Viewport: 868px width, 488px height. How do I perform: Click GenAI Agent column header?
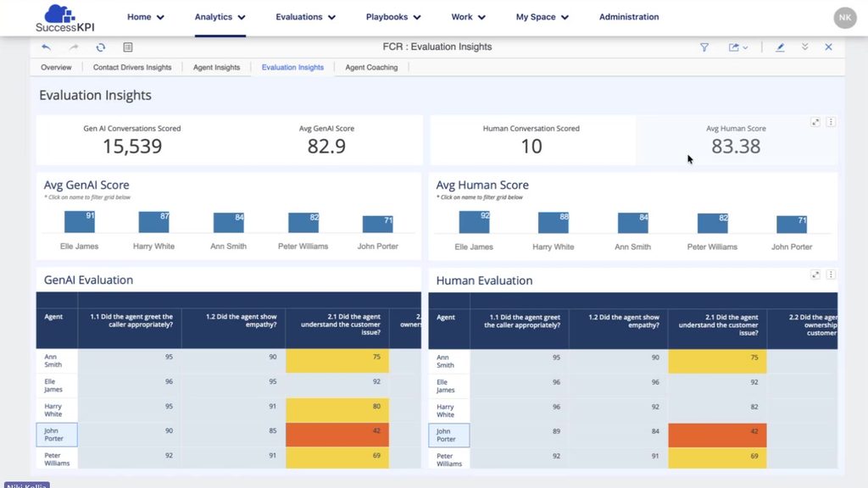click(x=57, y=328)
